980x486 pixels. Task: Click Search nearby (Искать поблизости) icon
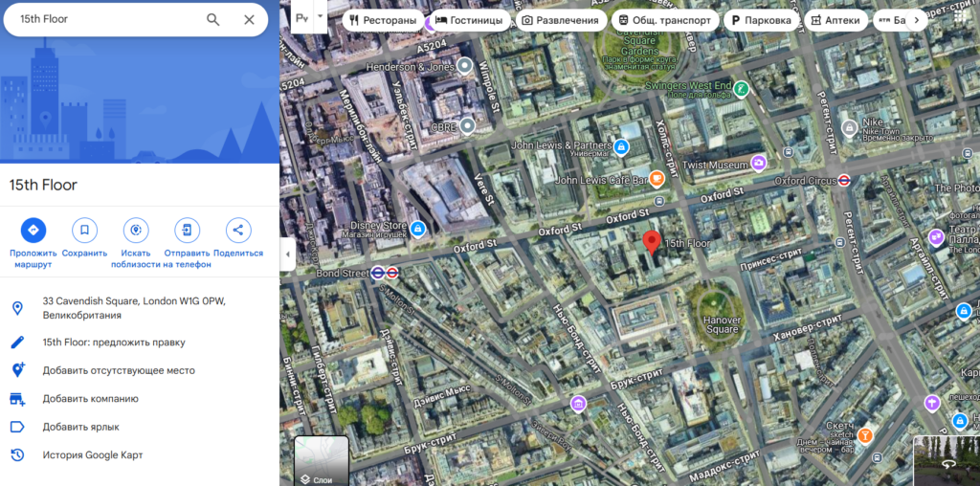[136, 230]
